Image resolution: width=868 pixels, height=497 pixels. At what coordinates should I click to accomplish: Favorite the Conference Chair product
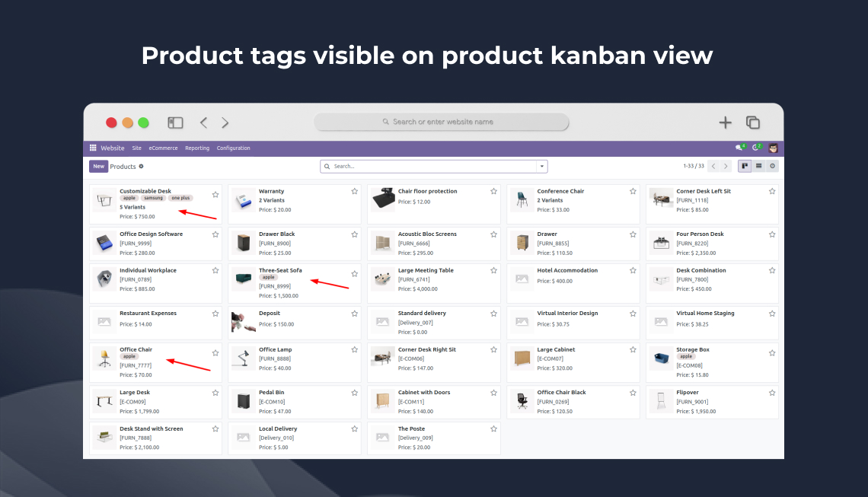633,191
